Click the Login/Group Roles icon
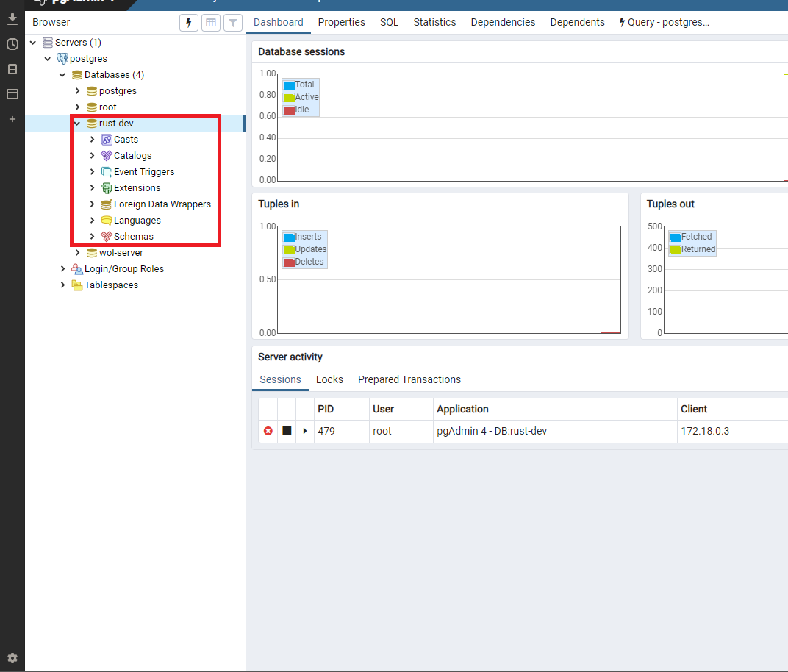 (x=77, y=269)
